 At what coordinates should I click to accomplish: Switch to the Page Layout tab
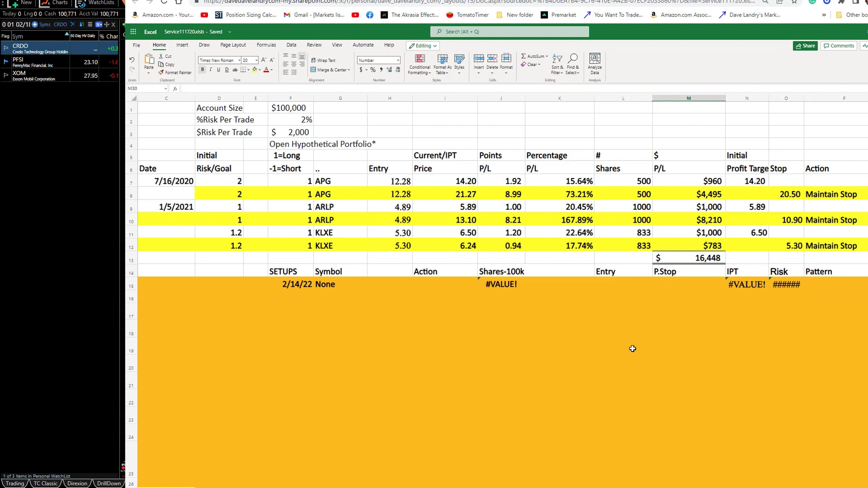point(233,45)
